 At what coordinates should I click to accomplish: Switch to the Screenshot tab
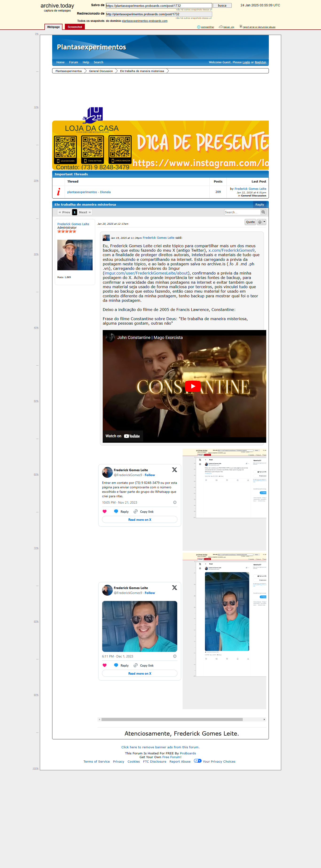(x=75, y=27)
